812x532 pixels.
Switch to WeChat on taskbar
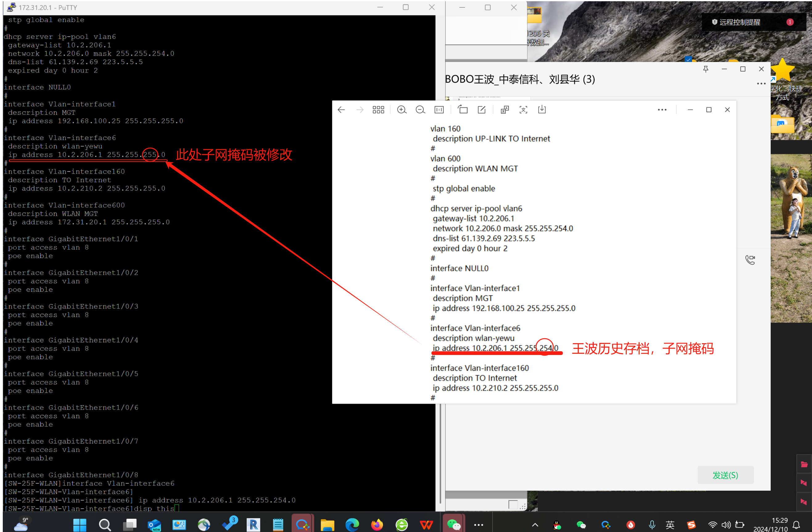(453, 525)
